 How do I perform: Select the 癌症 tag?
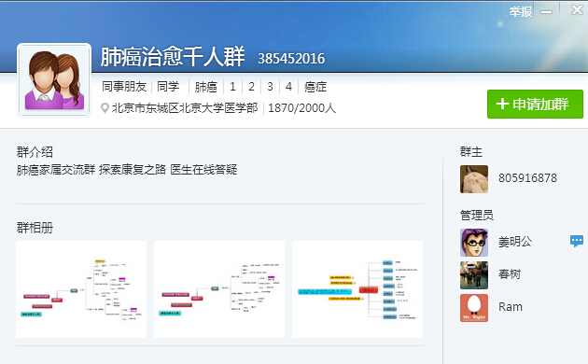315,87
